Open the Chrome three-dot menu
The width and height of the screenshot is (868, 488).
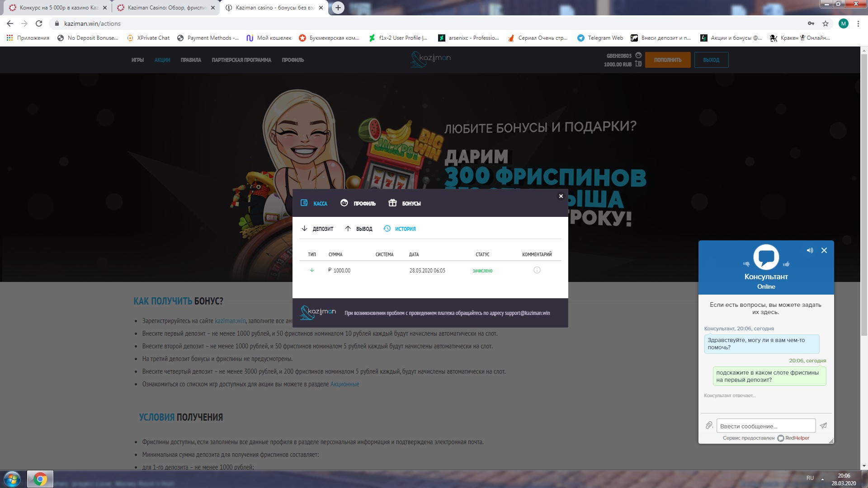tap(859, 23)
